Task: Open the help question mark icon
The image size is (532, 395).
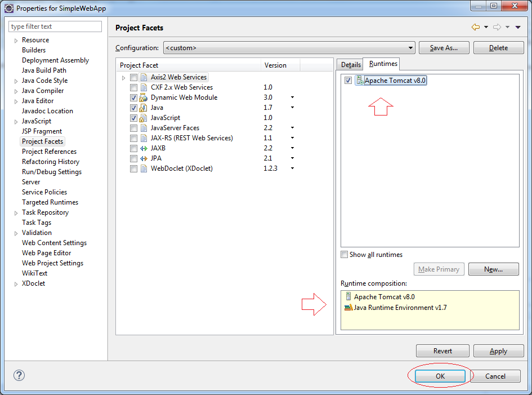Action: 19,375
